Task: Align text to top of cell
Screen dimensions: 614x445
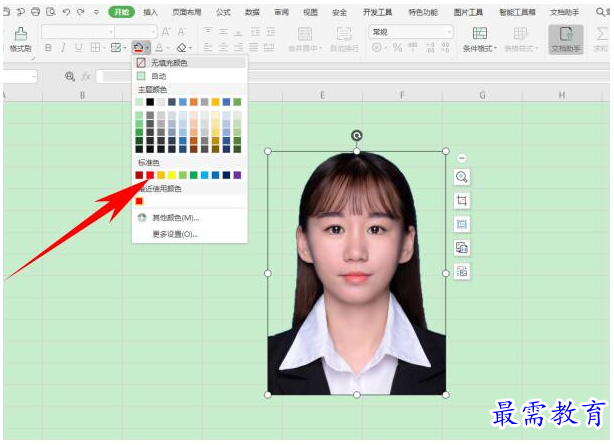Action: [x=208, y=31]
